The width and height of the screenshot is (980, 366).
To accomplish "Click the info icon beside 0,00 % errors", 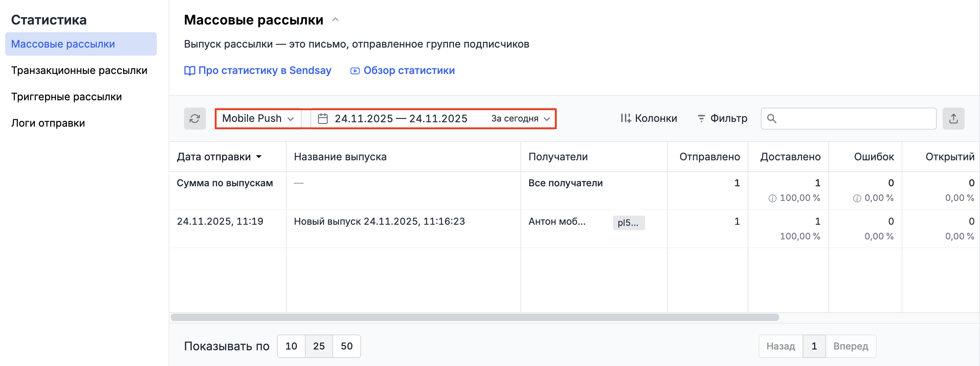I will tap(857, 198).
